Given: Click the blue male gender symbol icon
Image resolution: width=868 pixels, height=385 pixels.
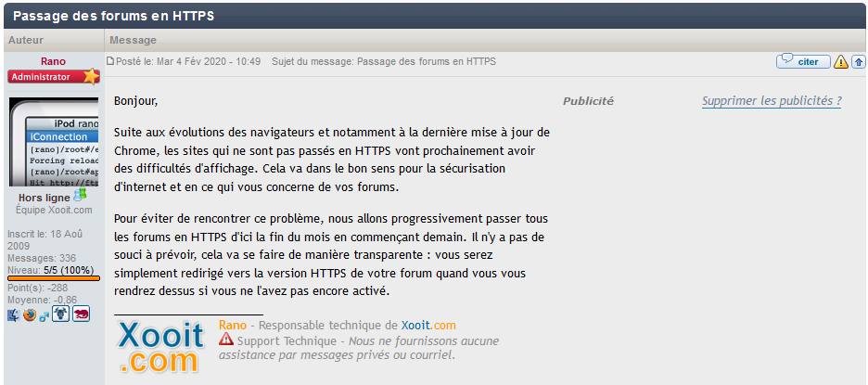Looking at the screenshot, I should click(44, 316).
